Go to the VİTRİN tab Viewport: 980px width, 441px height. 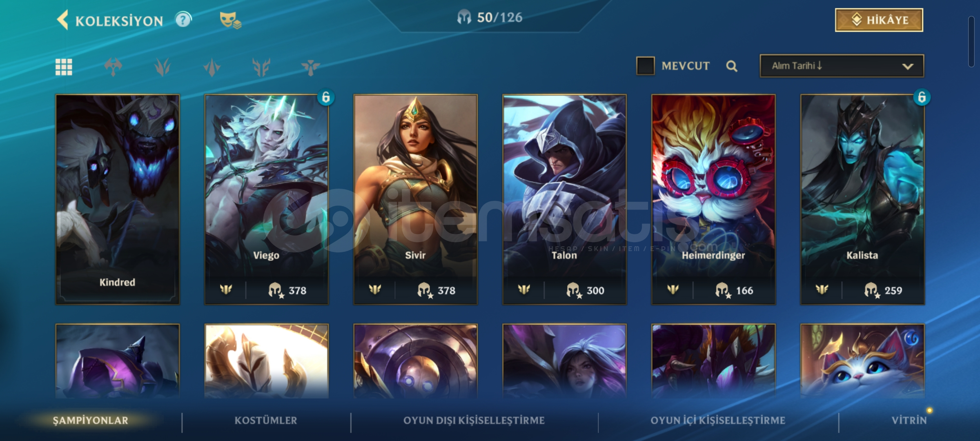click(x=909, y=421)
